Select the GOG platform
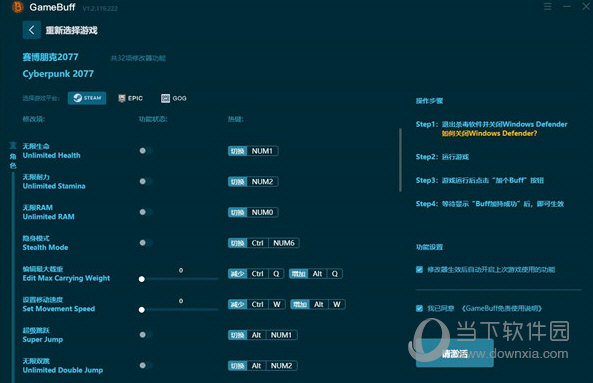 coord(174,98)
